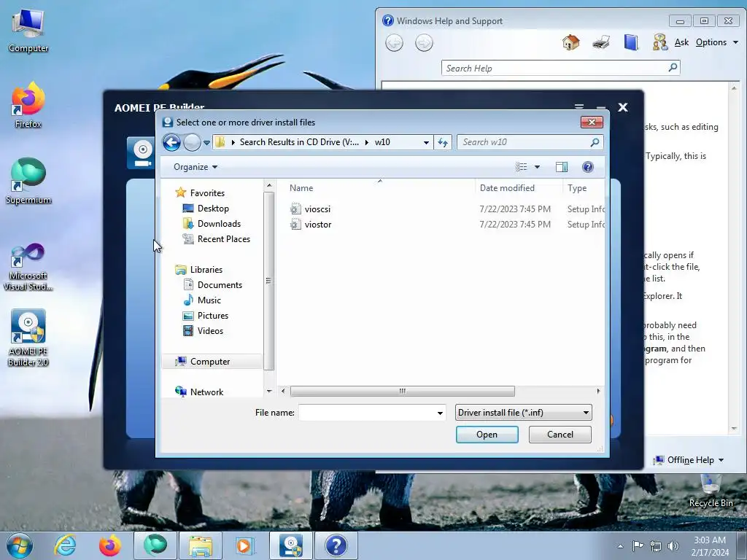Click the file dialog help icon

pyautogui.click(x=588, y=167)
